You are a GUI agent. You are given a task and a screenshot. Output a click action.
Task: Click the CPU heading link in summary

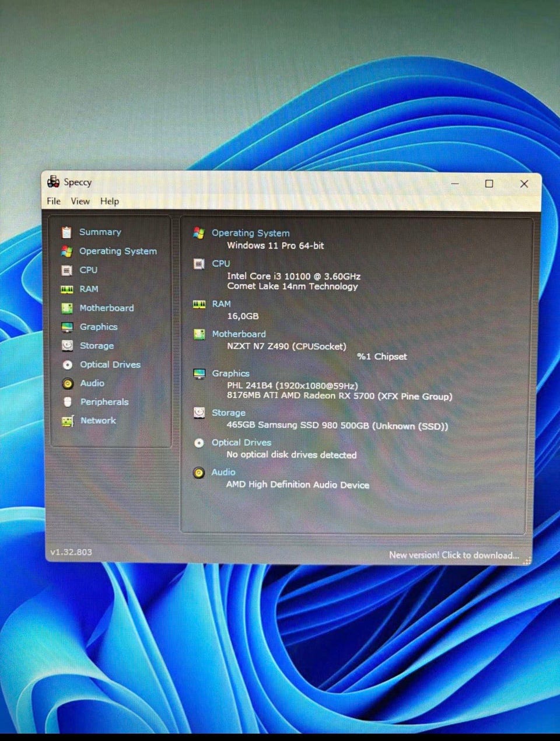click(x=221, y=264)
